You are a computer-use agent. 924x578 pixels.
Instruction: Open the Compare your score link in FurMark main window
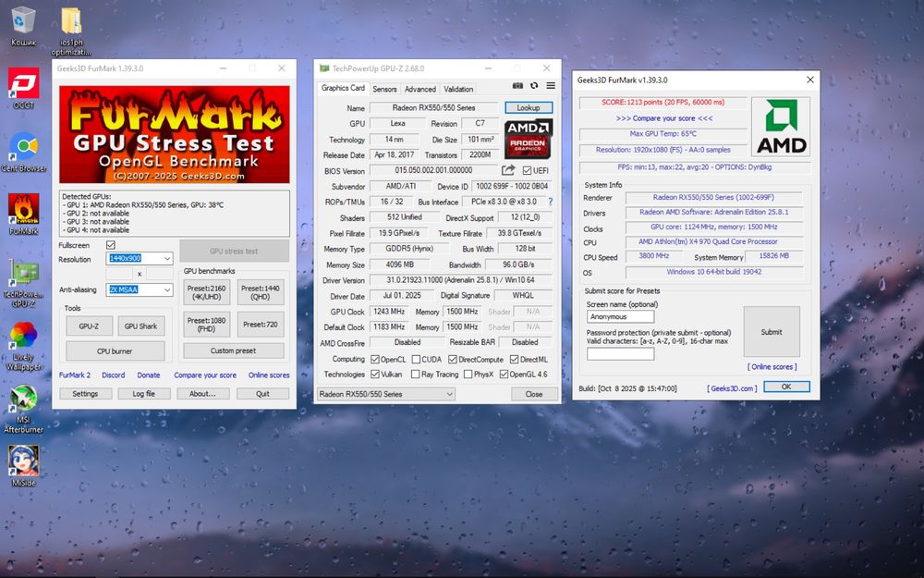205,375
